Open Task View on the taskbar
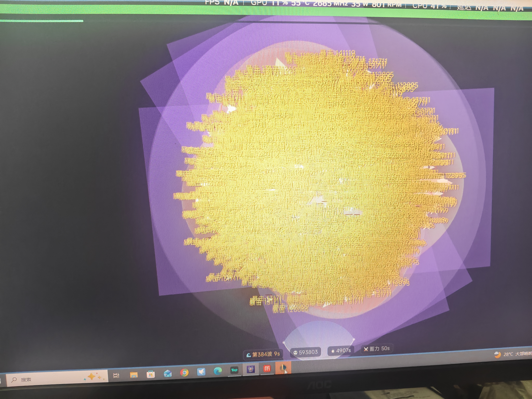This screenshot has height=399, width=532. (116, 375)
